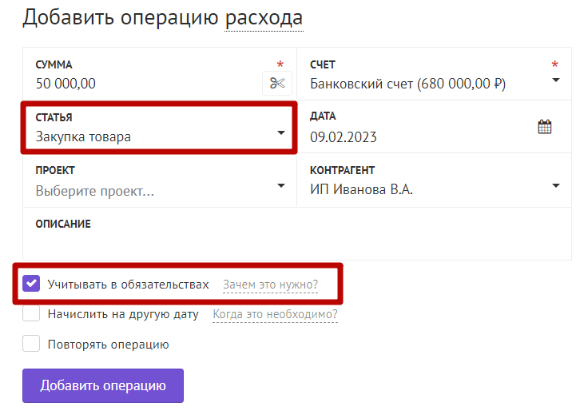The image size is (583, 413).
Task: Select 'ИП Иванова В.А.' contractor value
Action: (x=361, y=190)
